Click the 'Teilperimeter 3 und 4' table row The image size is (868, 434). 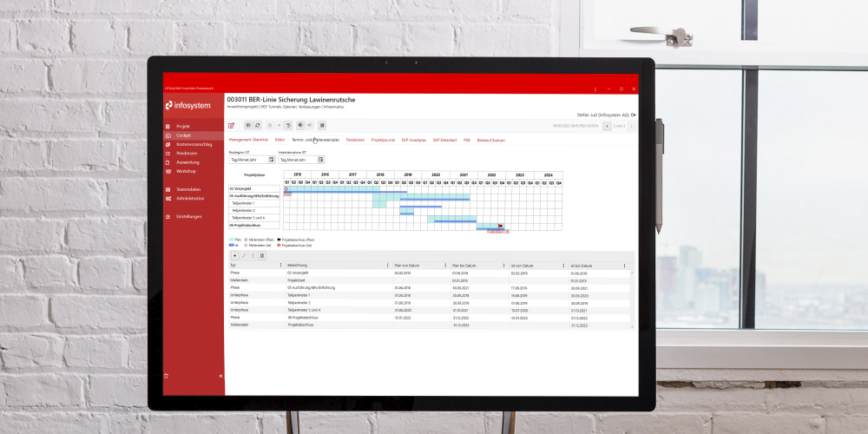point(430,310)
